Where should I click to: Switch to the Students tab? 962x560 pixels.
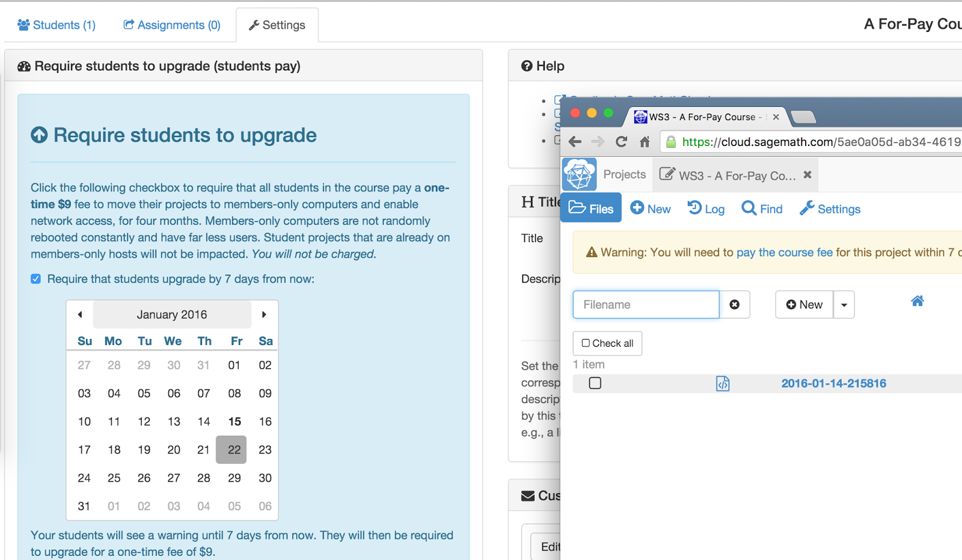click(56, 25)
